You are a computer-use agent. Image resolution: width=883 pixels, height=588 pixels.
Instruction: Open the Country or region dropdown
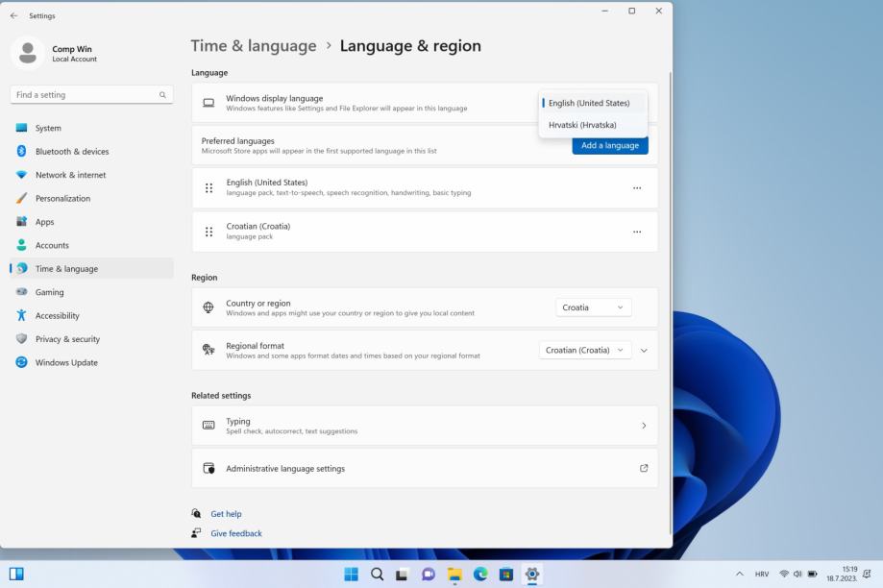coord(594,307)
